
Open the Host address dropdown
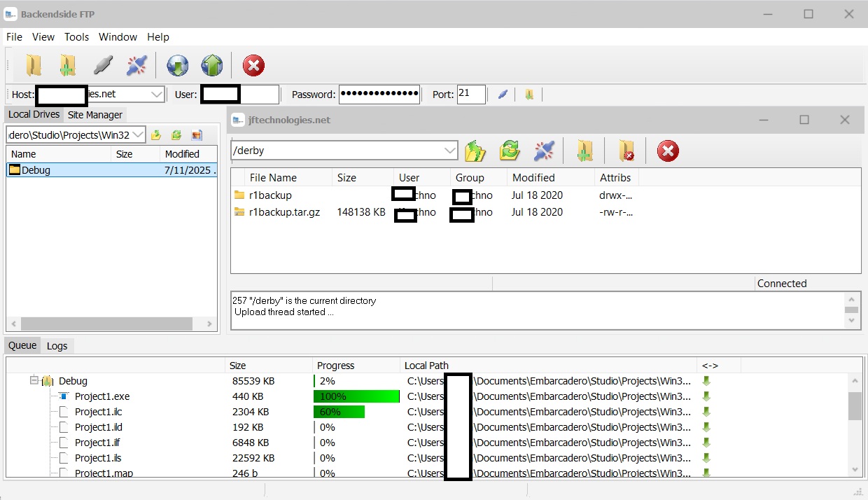click(x=155, y=94)
